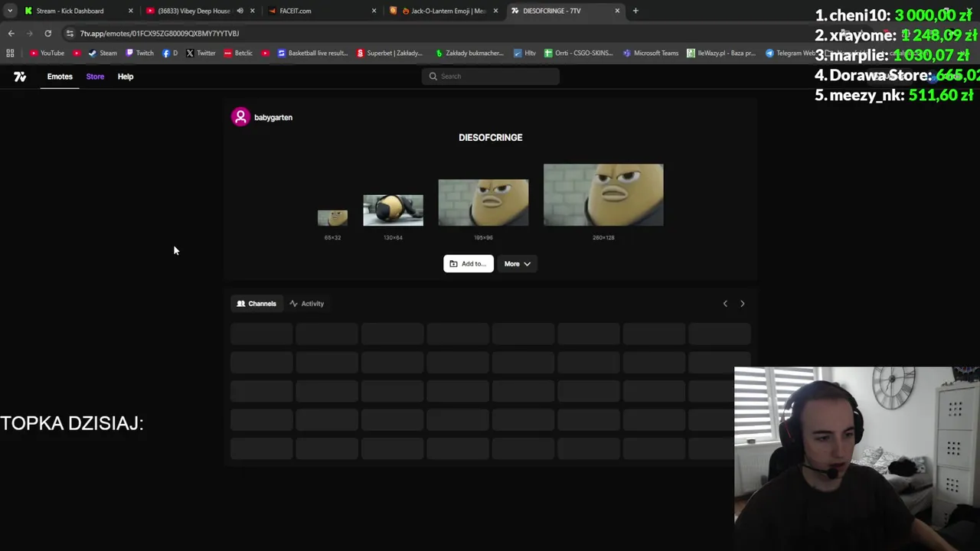
Task: Open the Twitter bookmark
Action: click(x=201, y=53)
